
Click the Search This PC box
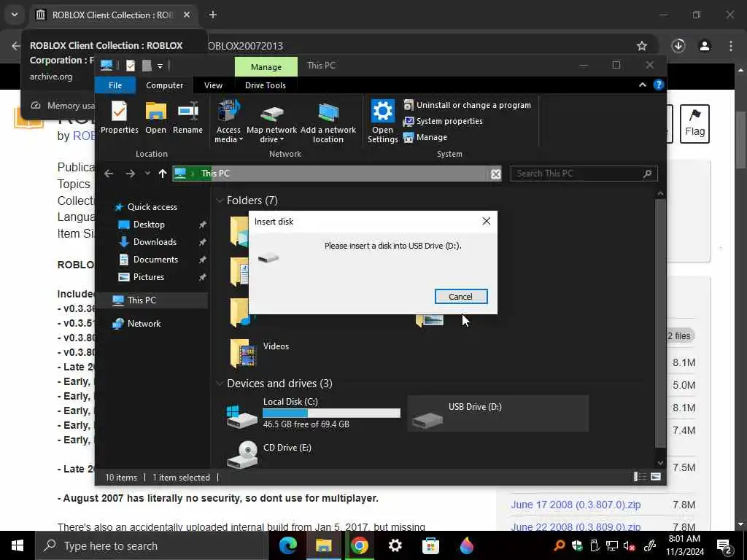584,174
